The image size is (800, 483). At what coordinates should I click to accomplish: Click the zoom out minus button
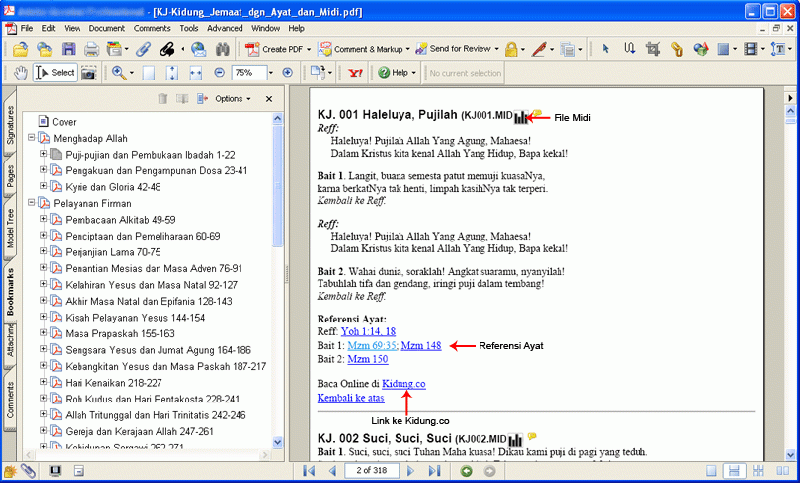(219, 73)
